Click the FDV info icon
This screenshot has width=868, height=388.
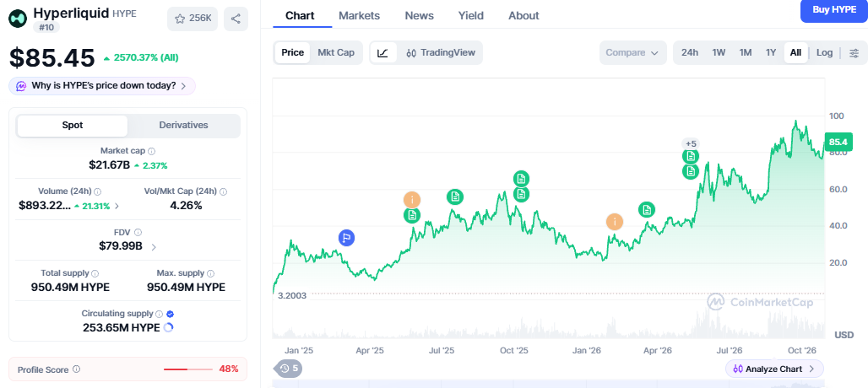click(x=138, y=233)
